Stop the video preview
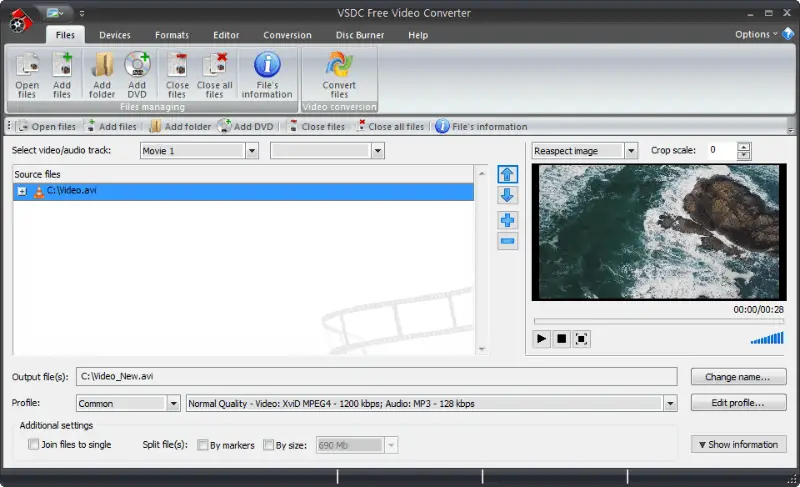The width and height of the screenshot is (800, 487). pos(561,339)
